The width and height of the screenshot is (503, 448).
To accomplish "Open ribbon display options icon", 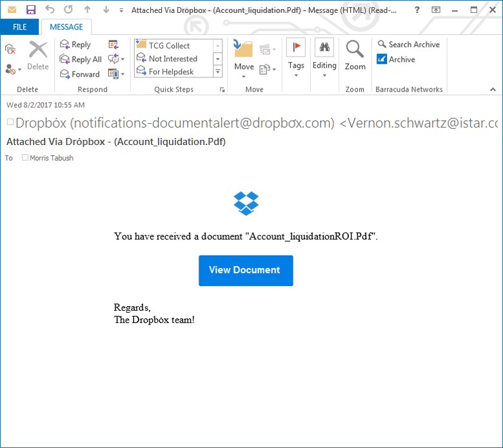I will [436, 10].
